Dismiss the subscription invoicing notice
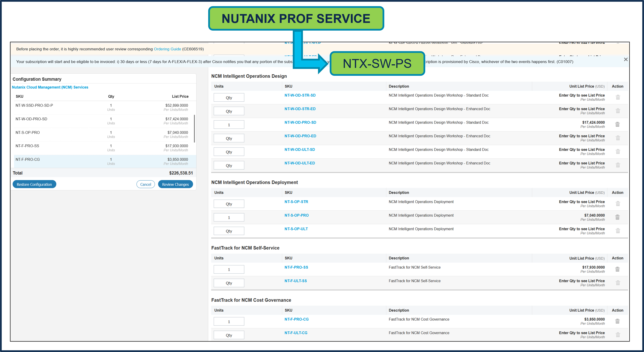The image size is (644, 352). click(626, 59)
